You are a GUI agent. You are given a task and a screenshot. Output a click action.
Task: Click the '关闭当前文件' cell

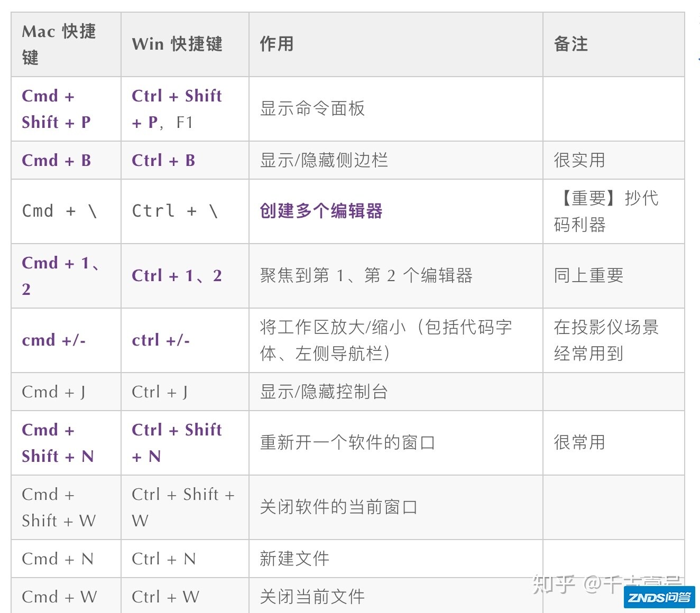point(396,596)
